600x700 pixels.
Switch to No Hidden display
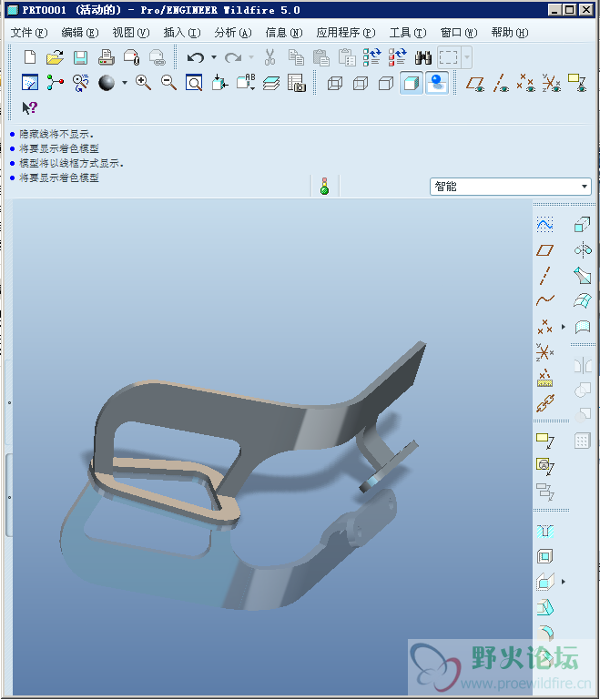pyautogui.click(x=386, y=83)
